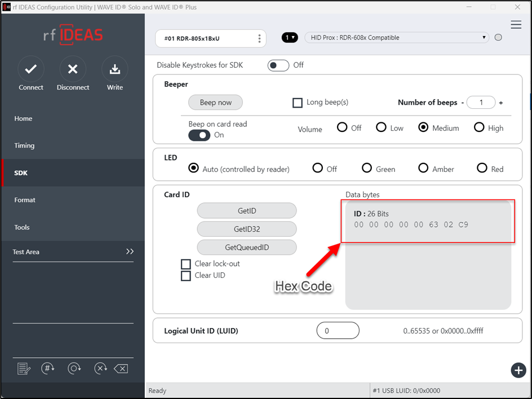
Task: Click "#1 USB LUID: 0/0x0000" status text
Action: coord(406,391)
